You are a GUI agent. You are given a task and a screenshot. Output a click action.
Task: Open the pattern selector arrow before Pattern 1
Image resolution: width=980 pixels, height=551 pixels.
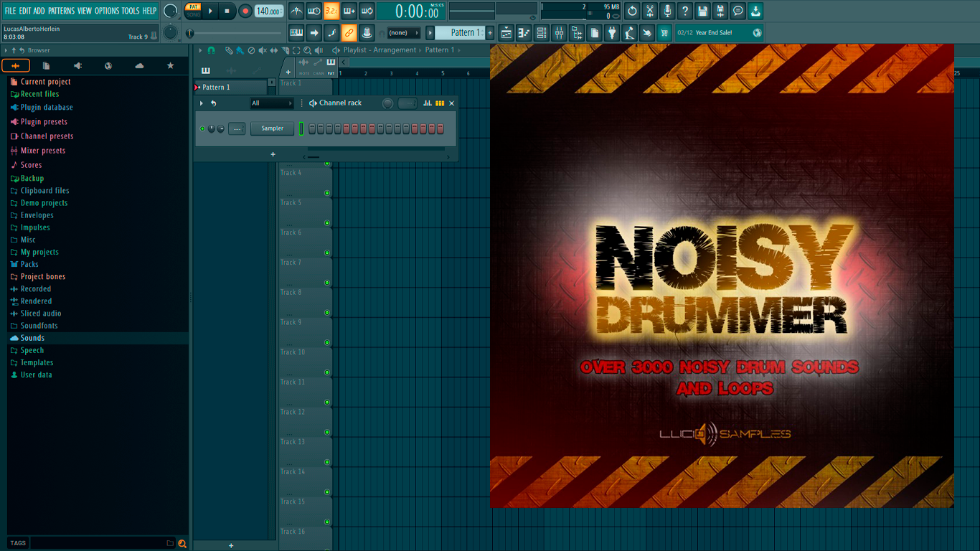point(430,32)
